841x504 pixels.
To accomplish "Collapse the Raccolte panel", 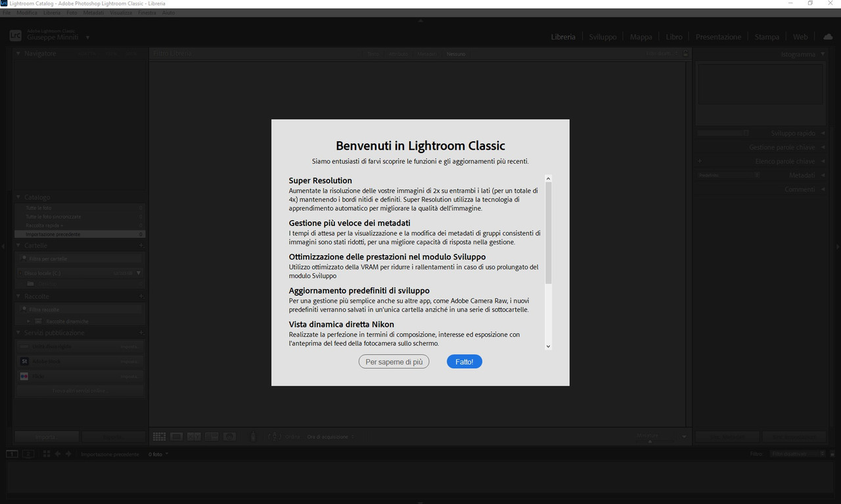I will [18, 296].
